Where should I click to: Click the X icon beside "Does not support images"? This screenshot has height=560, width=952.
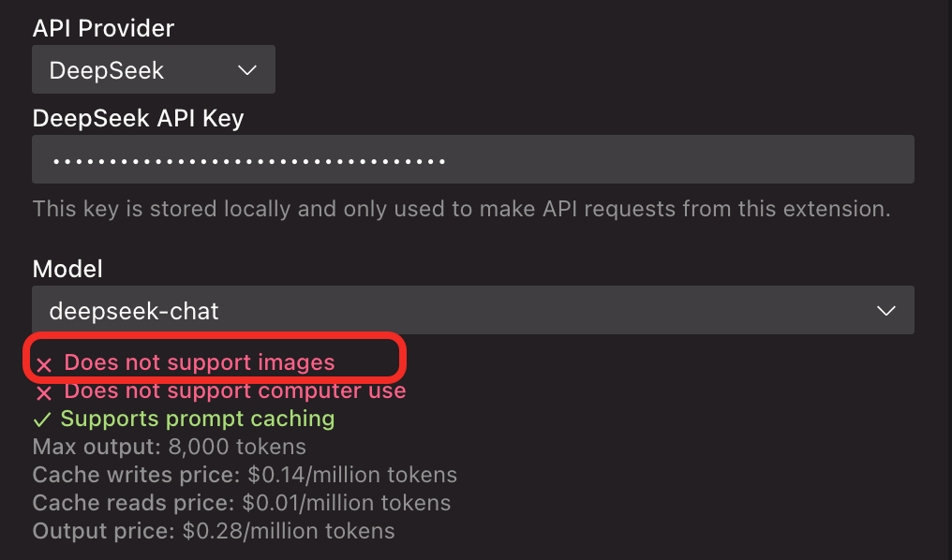click(x=44, y=363)
